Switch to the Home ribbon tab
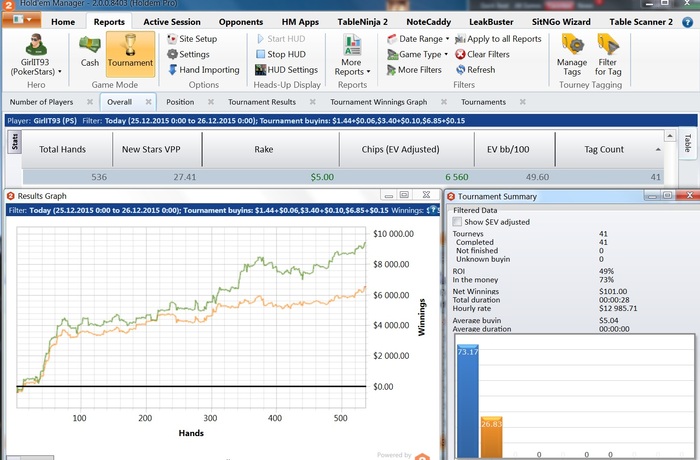This screenshot has height=460, width=700. (x=63, y=22)
